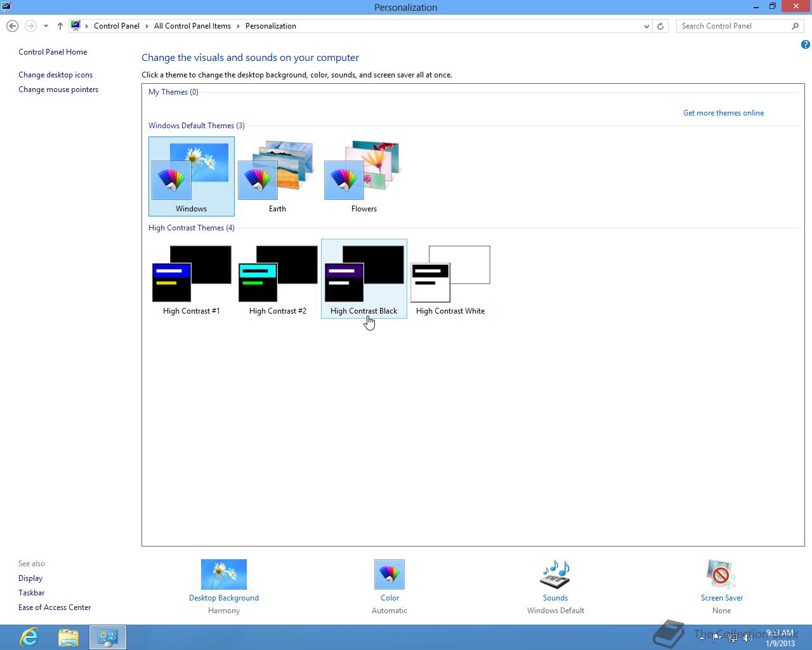The image size is (812, 650).
Task: Apply High Contrast #2 theme
Action: 277,279
